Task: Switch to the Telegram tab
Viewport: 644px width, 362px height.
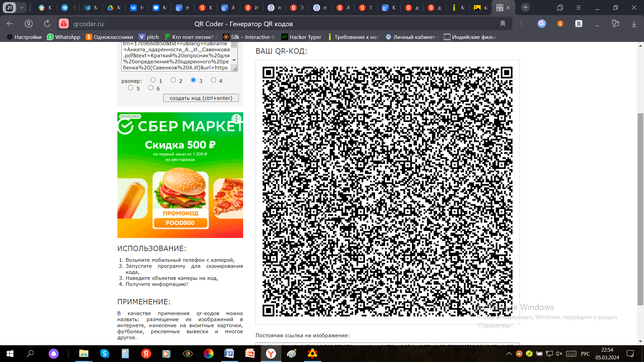Action: point(68,7)
